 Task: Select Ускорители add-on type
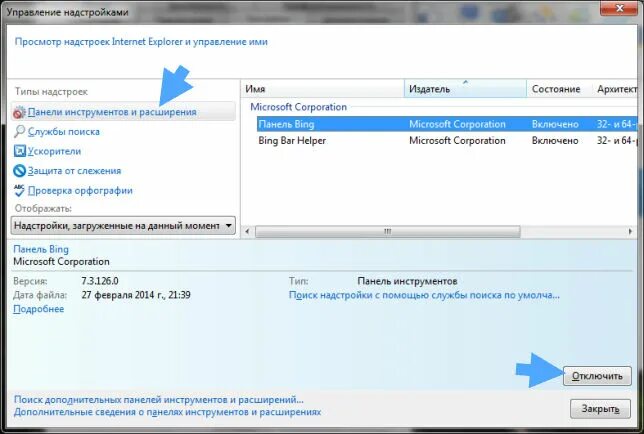coord(54,152)
